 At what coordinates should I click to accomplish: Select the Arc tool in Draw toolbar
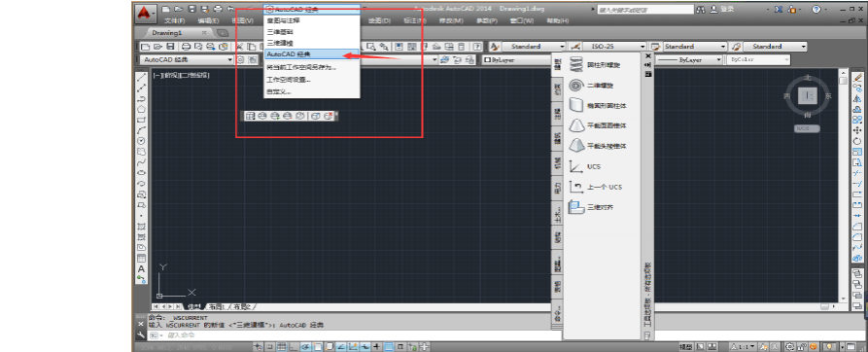pos(142,130)
